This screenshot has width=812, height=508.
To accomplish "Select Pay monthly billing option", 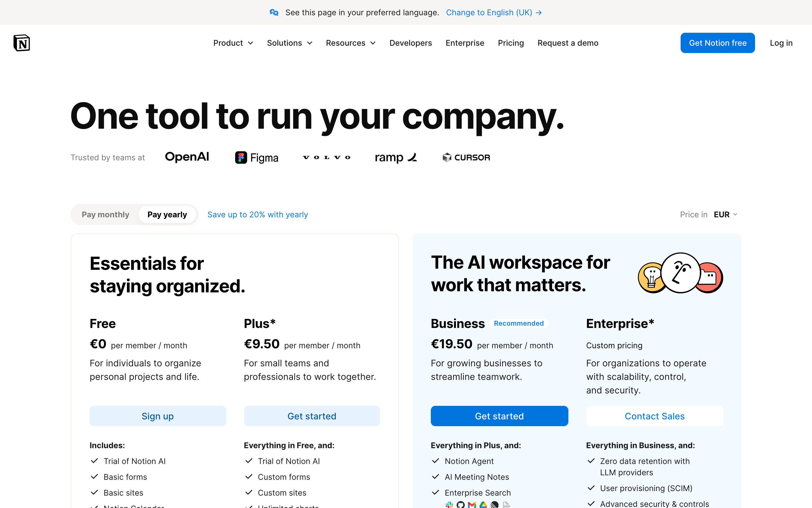I will (x=105, y=214).
